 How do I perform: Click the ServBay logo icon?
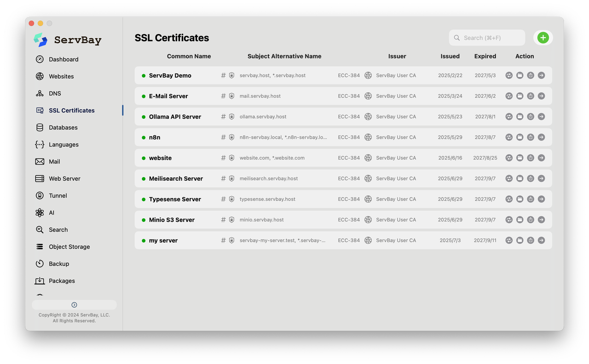(x=40, y=40)
